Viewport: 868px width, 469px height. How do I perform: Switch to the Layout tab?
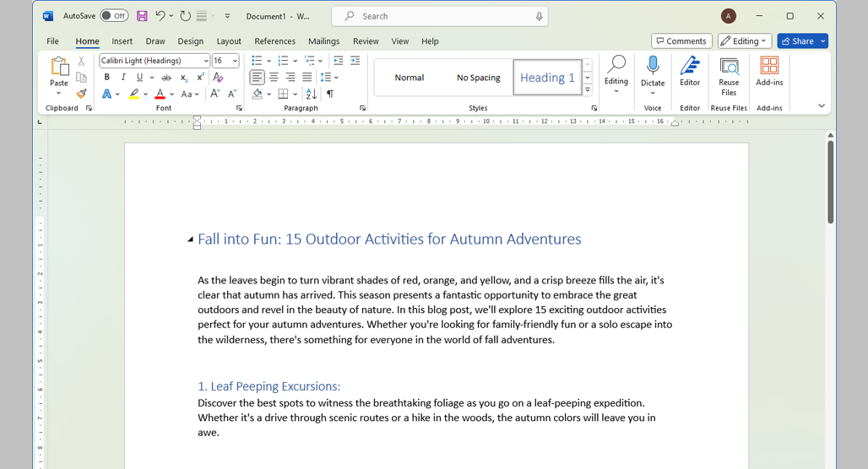click(x=229, y=41)
